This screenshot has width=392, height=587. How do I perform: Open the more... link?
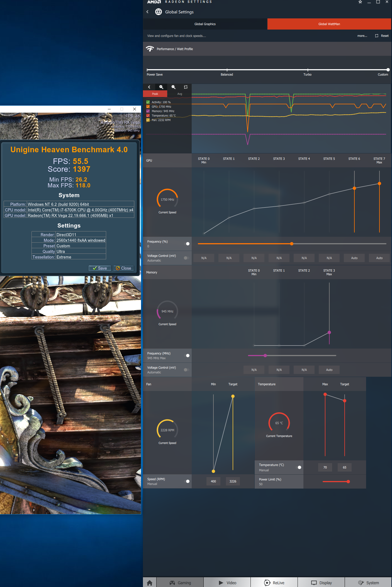(362, 36)
